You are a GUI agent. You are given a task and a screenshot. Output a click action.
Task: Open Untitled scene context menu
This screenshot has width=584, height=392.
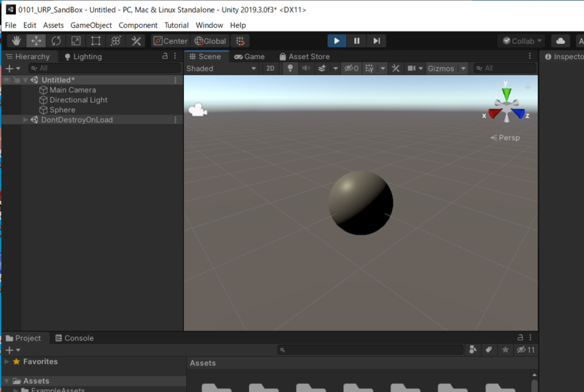pos(175,80)
